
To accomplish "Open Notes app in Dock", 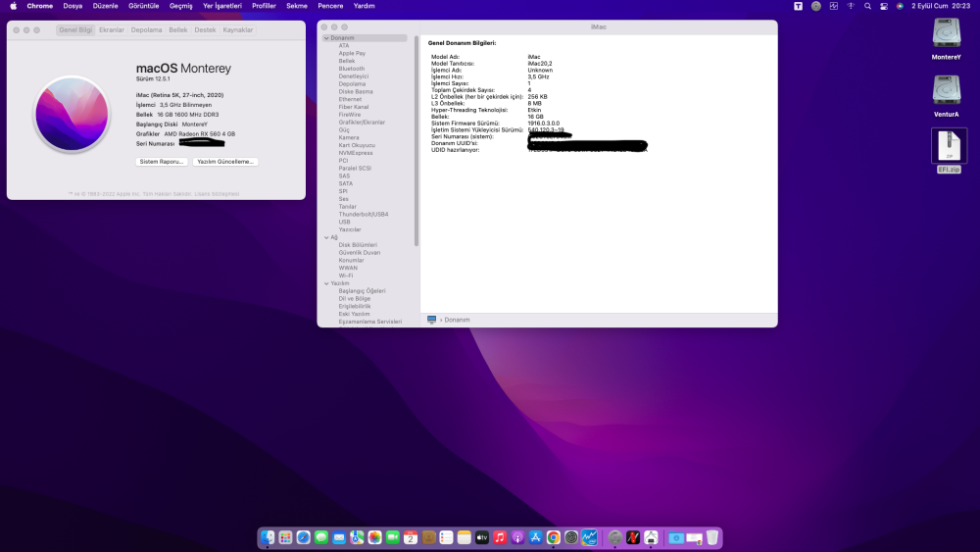I will [464, 537].
